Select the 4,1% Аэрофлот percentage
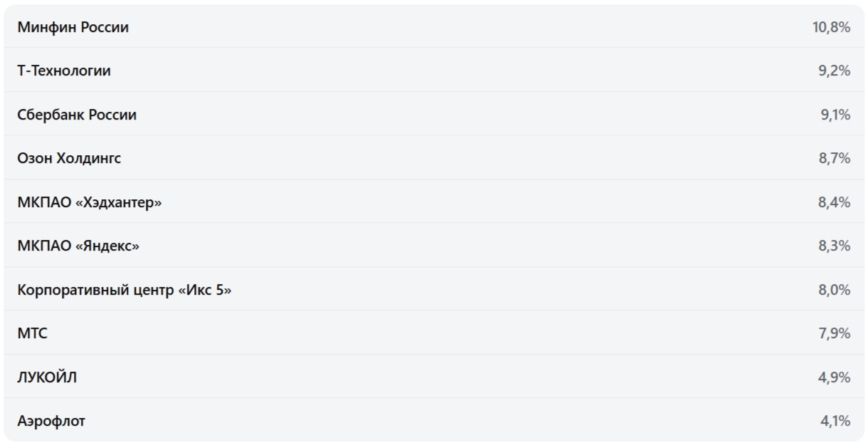The image size is (868, 445). [835, 421]
